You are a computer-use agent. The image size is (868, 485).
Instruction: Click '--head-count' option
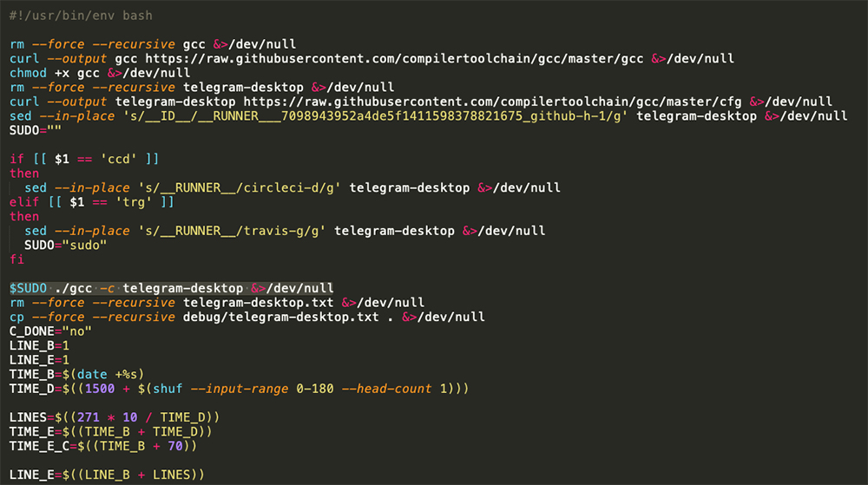point(386,390)
